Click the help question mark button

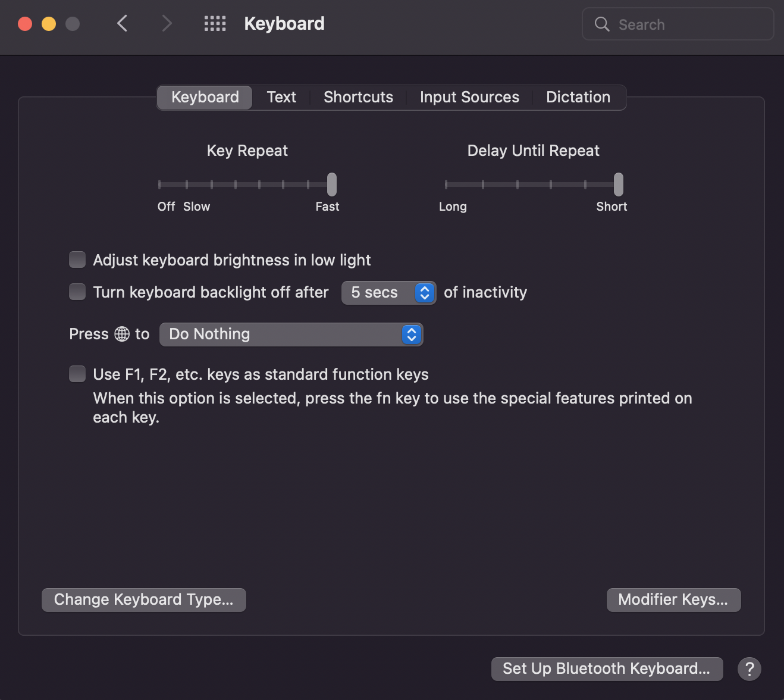click(749, 668)
